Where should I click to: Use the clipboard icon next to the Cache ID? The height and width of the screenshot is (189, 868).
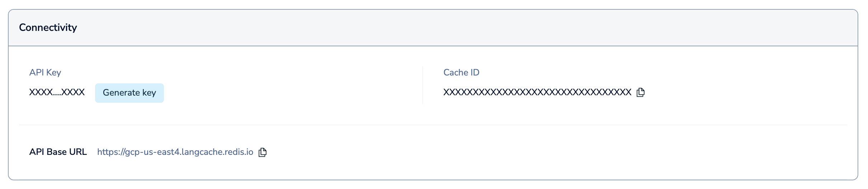[640, 92]
